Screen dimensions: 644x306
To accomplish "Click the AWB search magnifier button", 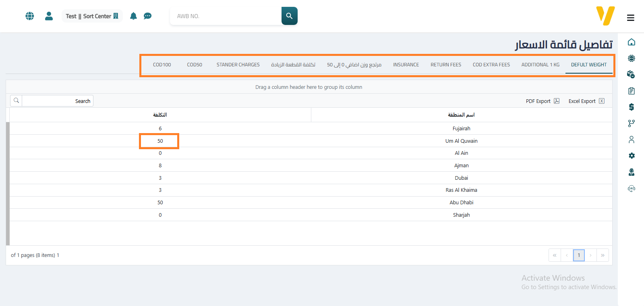I will 289,16.
